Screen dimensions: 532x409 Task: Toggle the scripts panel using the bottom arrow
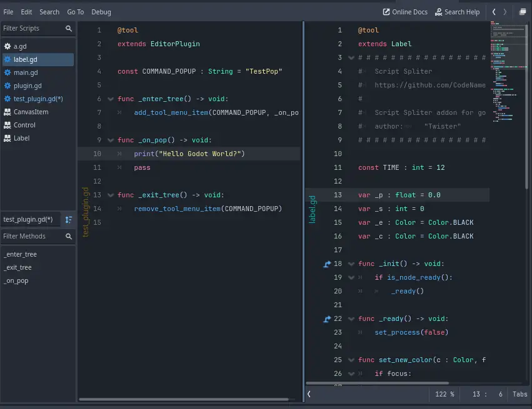tap(309, 395)
